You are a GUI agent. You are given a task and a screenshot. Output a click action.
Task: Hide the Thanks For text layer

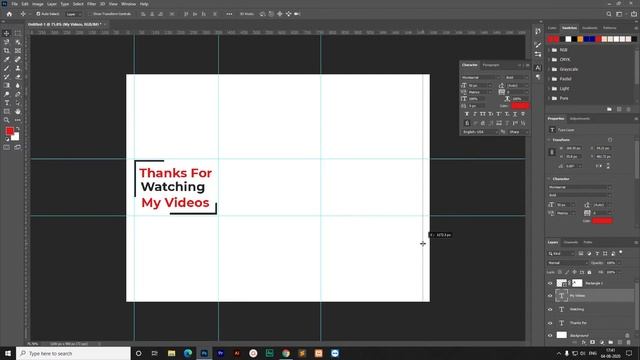(550, 323)
